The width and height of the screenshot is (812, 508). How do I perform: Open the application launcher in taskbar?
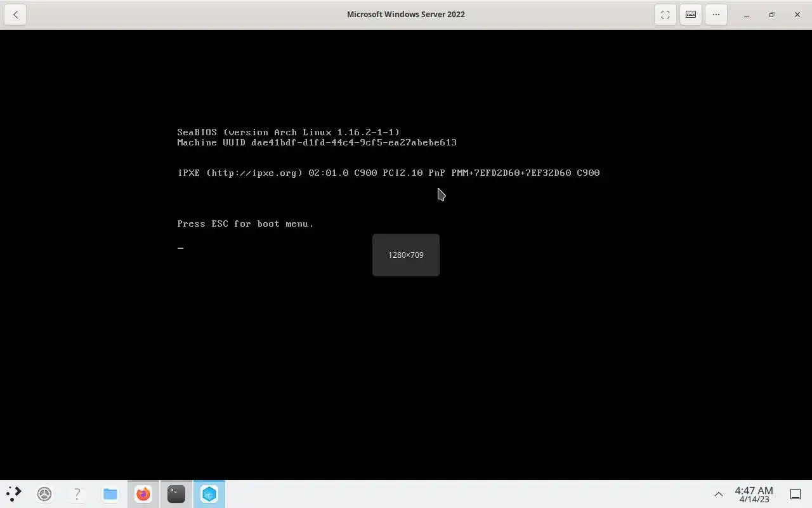(14, 494)
